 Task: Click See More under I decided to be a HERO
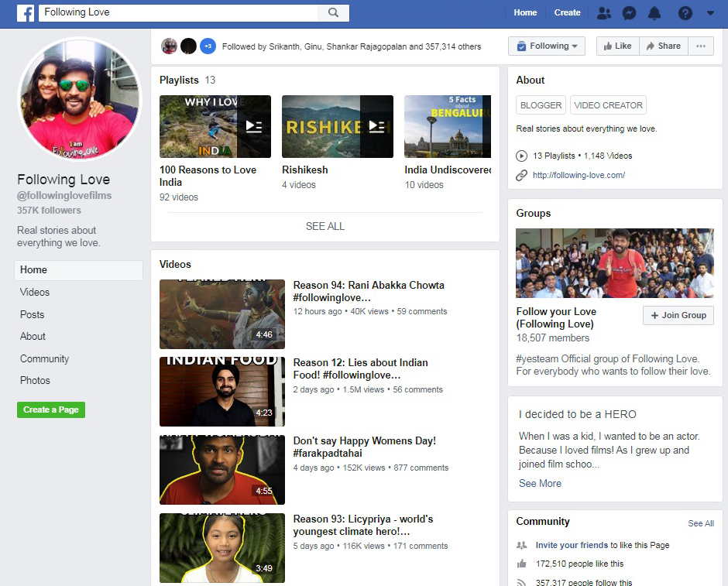pyautogui.click(x=540, y=484)
